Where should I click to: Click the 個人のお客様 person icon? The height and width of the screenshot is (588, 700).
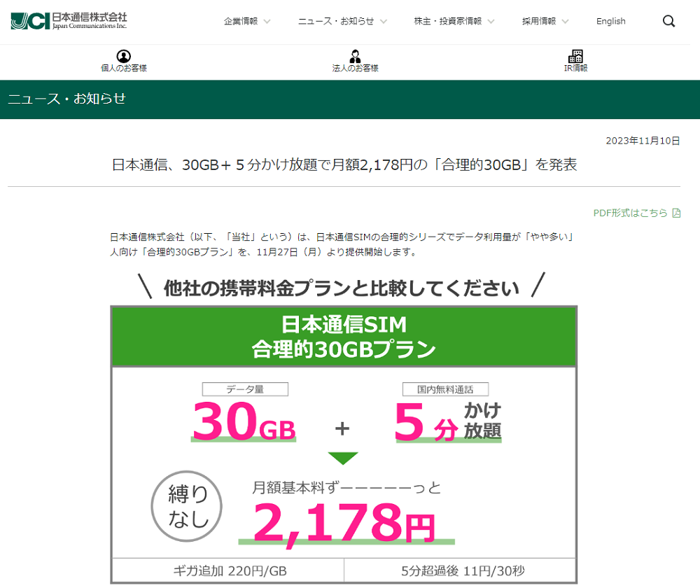(124, 56)
